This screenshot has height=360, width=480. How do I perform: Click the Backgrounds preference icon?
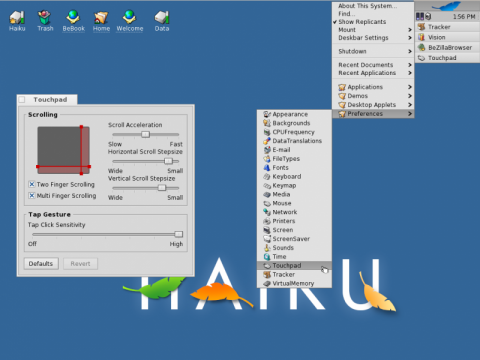(x=267, y=123)
